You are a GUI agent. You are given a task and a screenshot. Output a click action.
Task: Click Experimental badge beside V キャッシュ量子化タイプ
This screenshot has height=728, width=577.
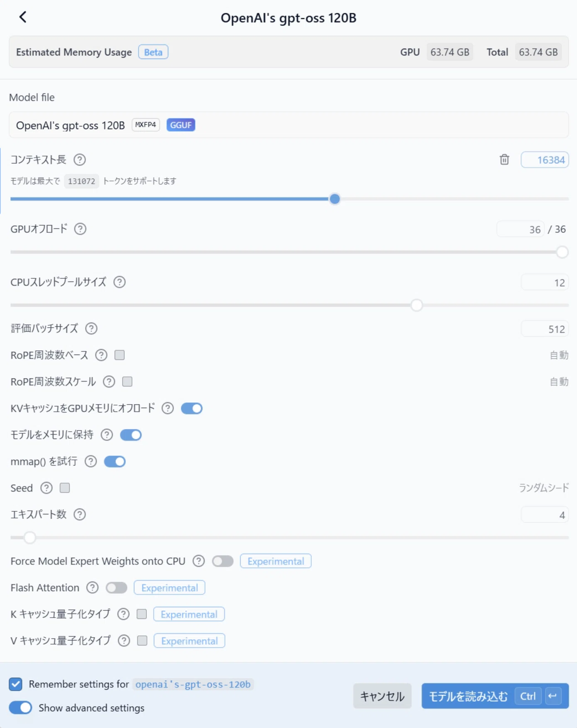[189, 641]
